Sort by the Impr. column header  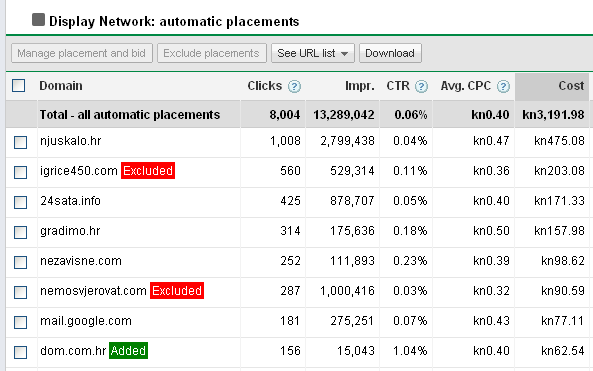360,86
